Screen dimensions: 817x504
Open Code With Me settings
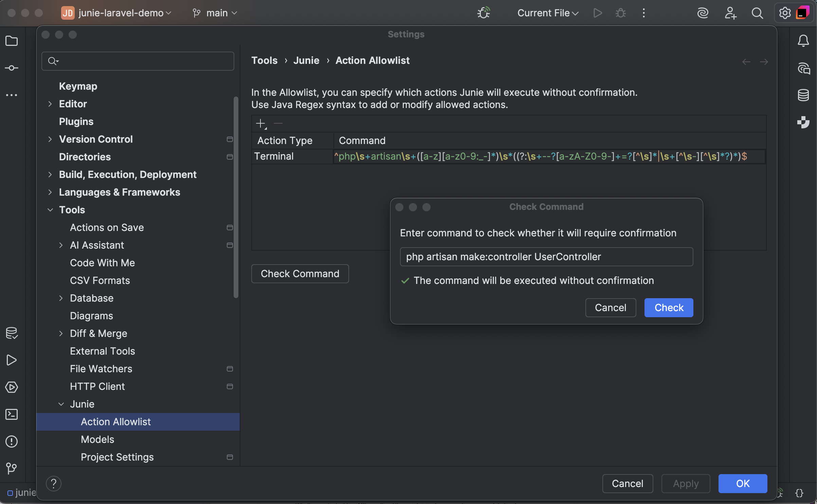tap(102, 263)
